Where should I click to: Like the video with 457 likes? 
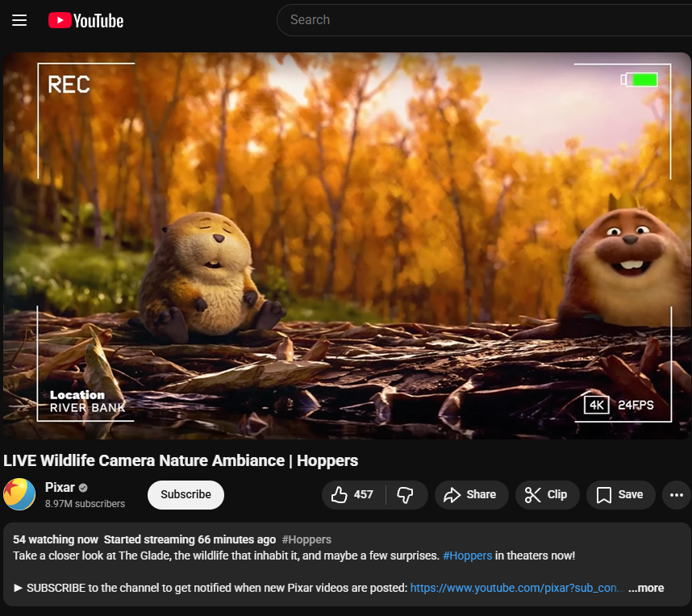click(353, 494)
